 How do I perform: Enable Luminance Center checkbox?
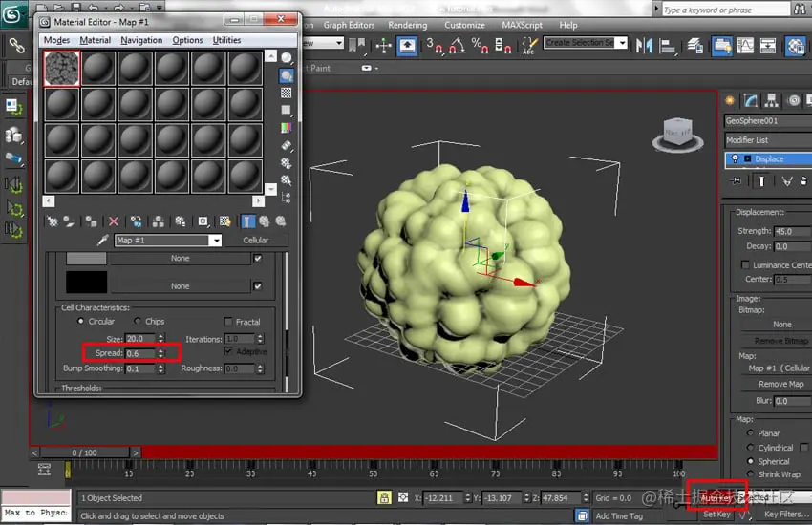pos(745,264)
